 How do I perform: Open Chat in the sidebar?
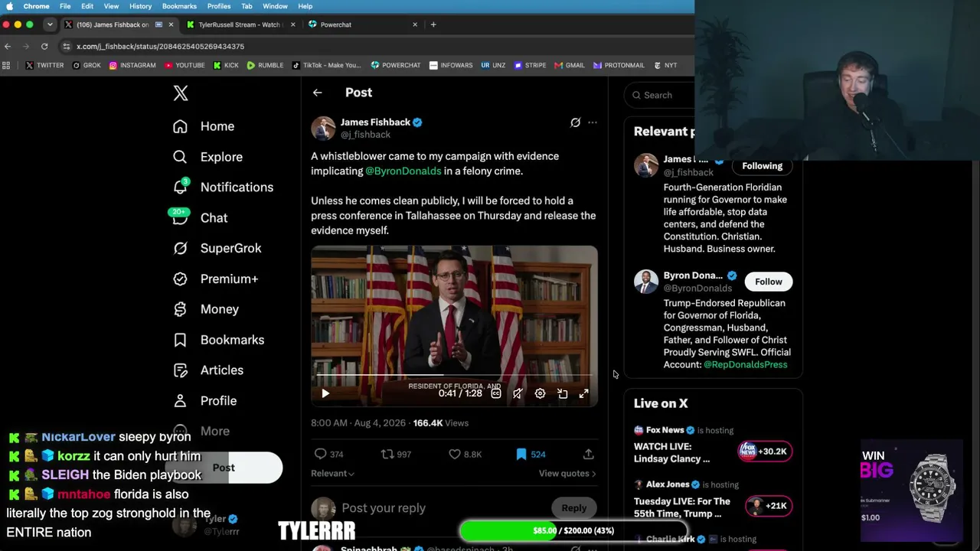pyautogui.click(x=200, y=218)
